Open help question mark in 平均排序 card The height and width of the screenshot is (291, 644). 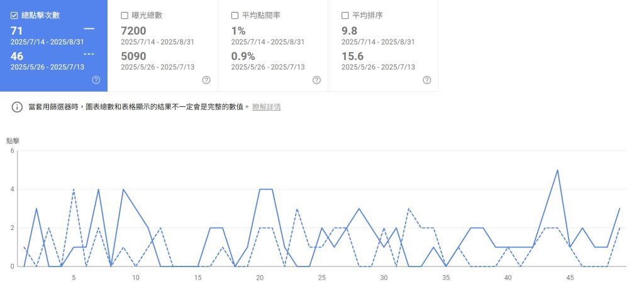tap(427, 80)
